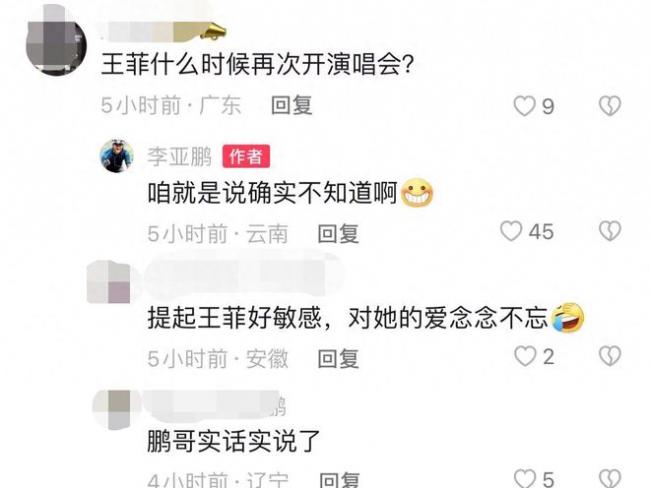Like the 鹏哥实话实说了 comment
This screenshot has height=488, width=650.
coord(525,478)
